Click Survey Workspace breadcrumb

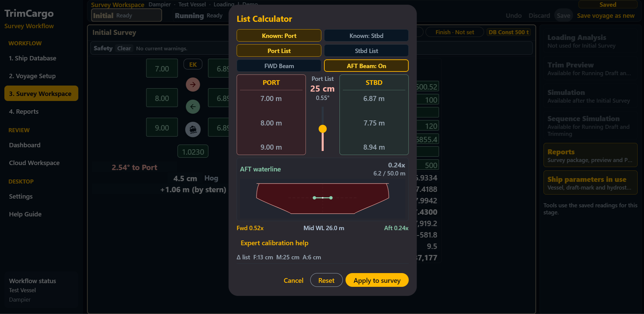click(x=118, y=4)
